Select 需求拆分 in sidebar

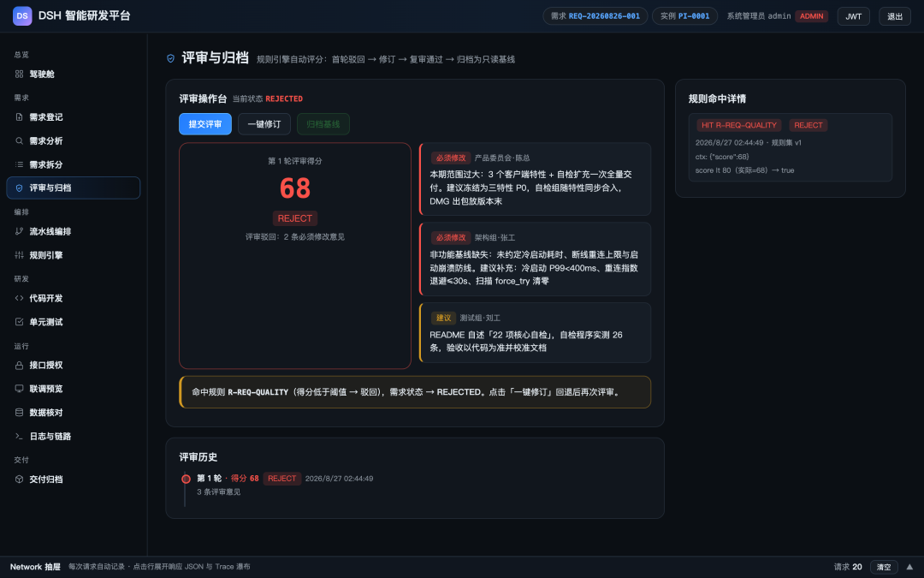click(x=73, y=164)
